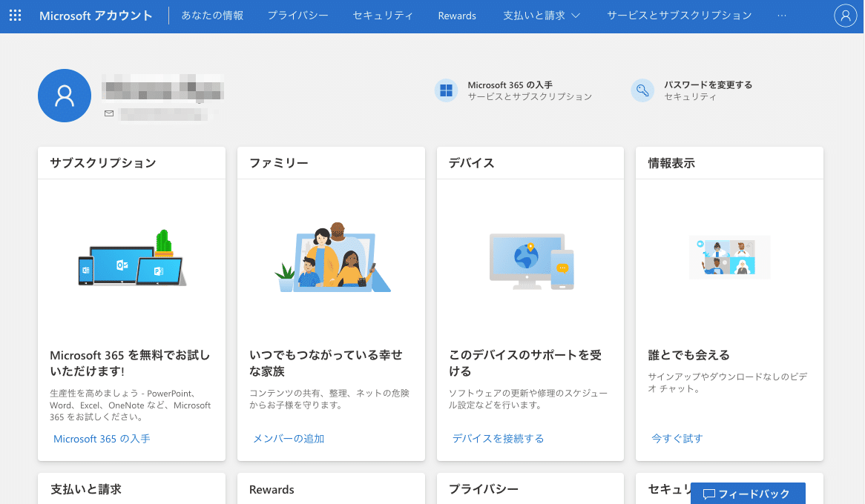The height and width of the screenshot is (504, 865).
Task: Click the password key icon
Action: [x=642, y=90]
